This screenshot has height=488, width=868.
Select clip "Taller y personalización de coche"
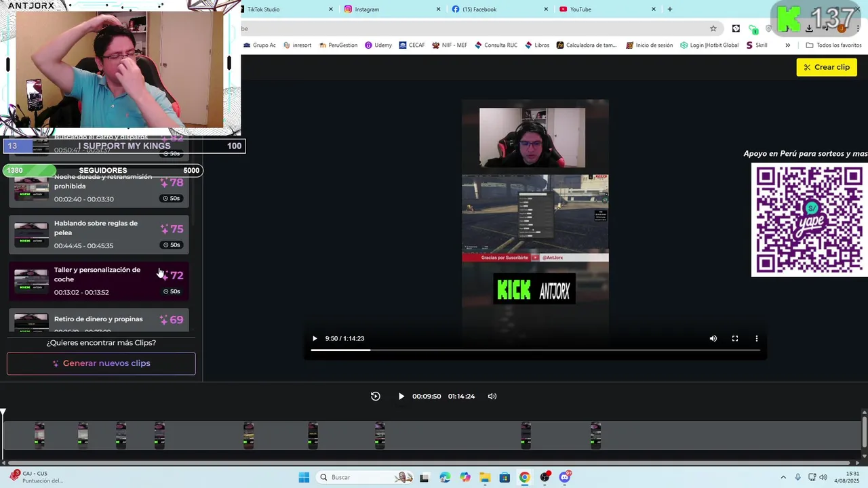(x=99, y=281)
